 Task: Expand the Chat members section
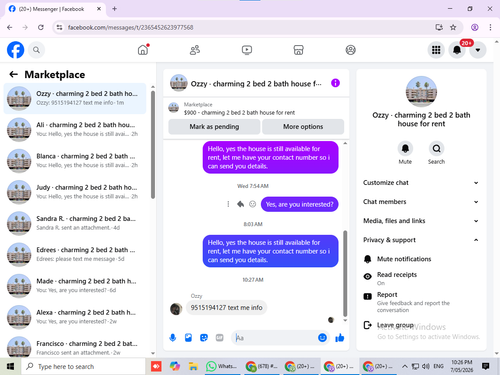point(421,202)
